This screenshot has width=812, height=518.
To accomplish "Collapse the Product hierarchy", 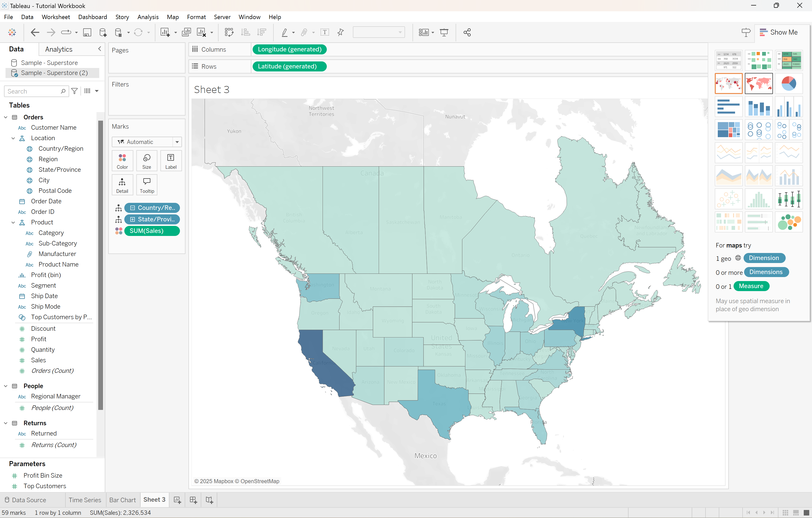I will click(x=13, y=222).
